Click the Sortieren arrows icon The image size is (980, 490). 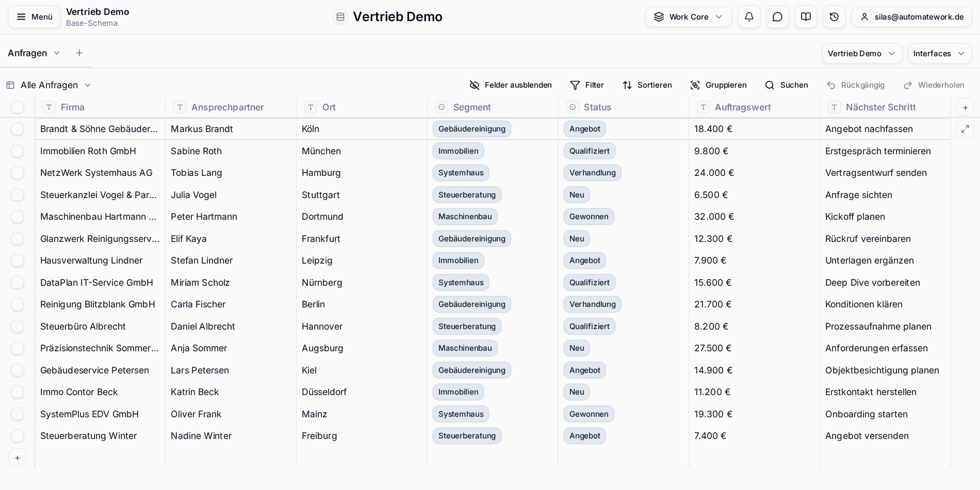pos(627,85)
